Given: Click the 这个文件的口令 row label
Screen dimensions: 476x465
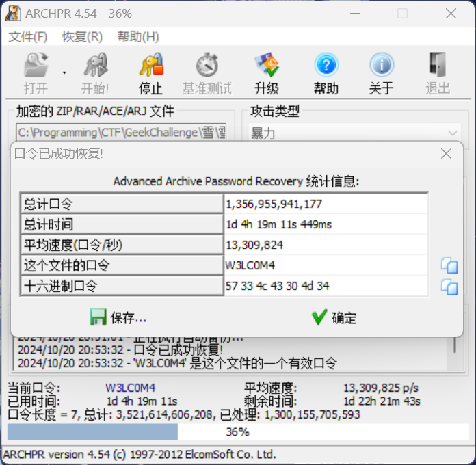Looking at the screenshot, I should coord(122,265).
